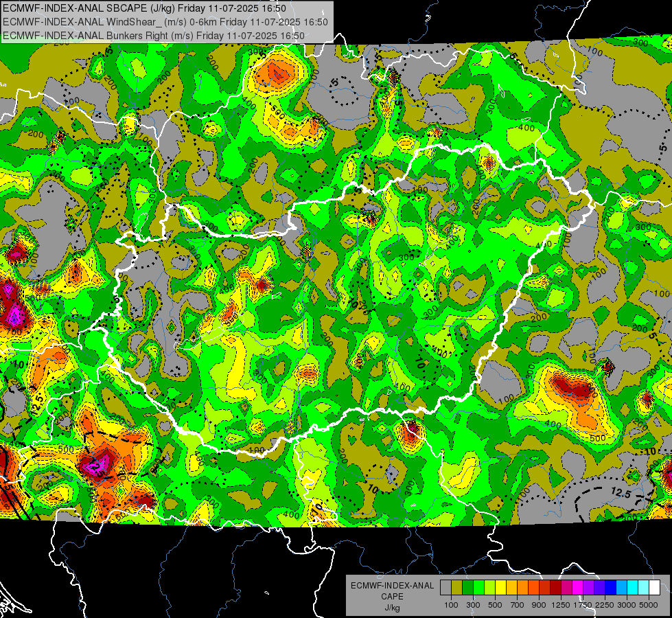
Task: Click the 'Bunkers Right (m/s)' title line
Action: point(154,36)
